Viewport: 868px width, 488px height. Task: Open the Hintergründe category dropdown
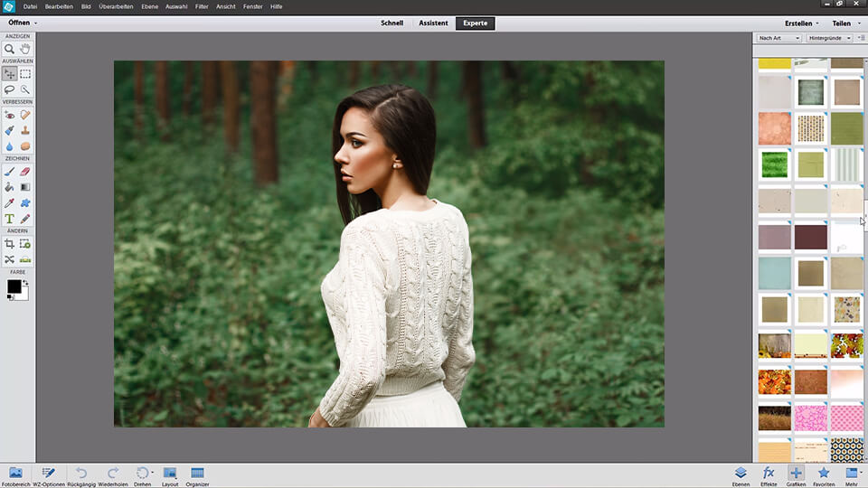(829, 38)
